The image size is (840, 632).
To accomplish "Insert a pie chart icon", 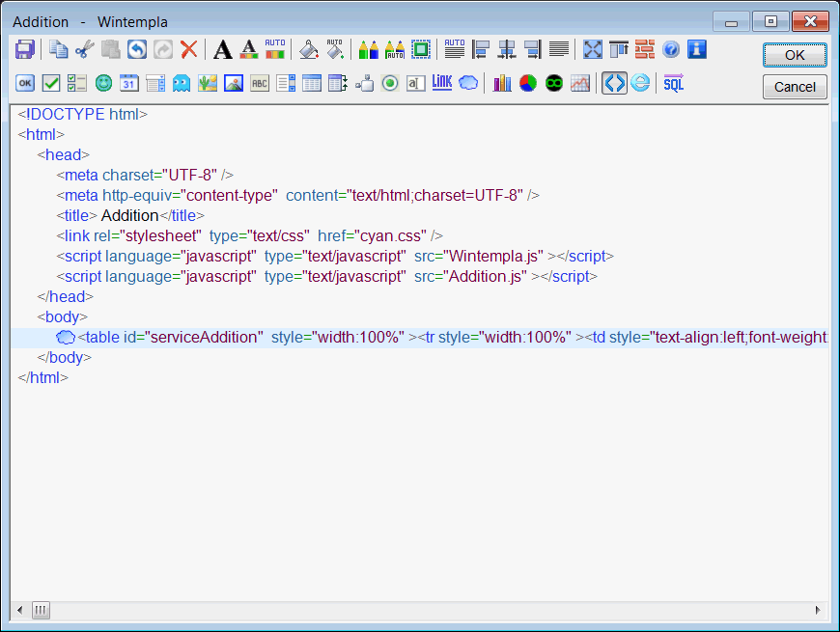I will click(x=528, y=84).
